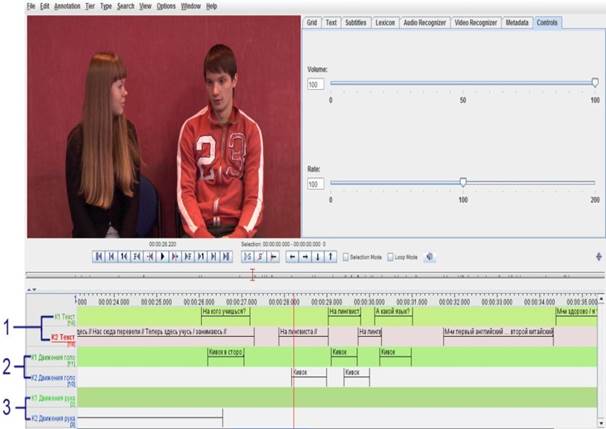Go to previous annotation with left arrow

(x=293, y=257)
